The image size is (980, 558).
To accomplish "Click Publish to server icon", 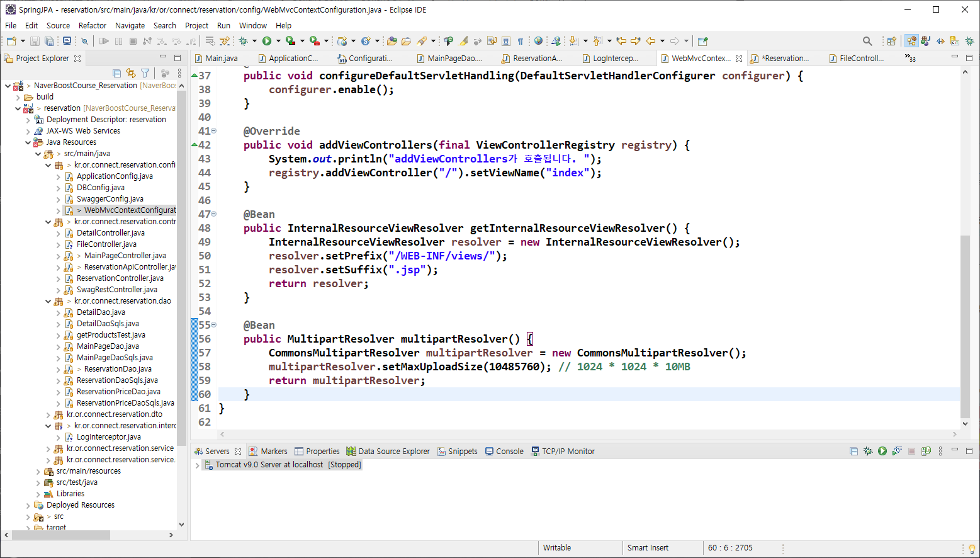I will [926, 451].
